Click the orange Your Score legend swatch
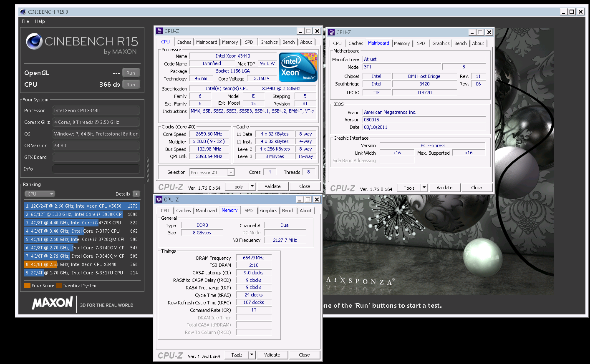The width and height of the screenshot is (590, 364). (27, 286)
